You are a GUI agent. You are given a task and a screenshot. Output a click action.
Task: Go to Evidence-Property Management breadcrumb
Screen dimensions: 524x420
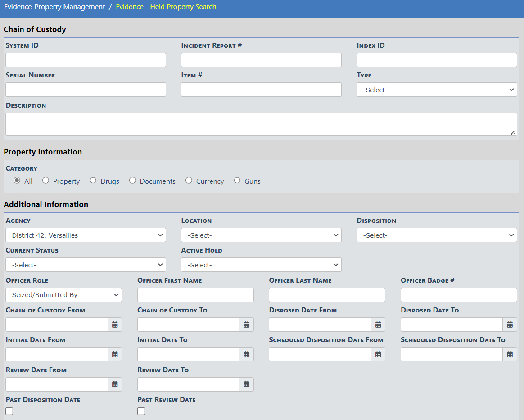[54, 7]
